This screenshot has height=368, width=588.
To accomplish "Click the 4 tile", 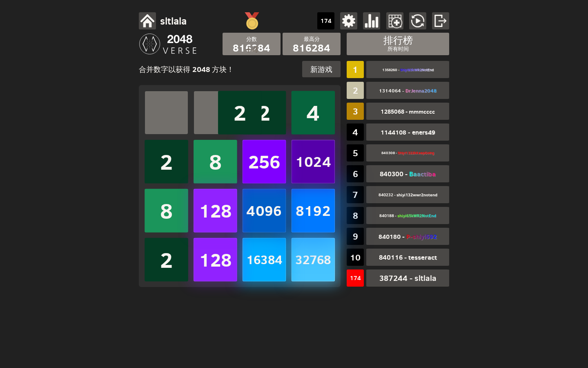I will coord(313,112).
